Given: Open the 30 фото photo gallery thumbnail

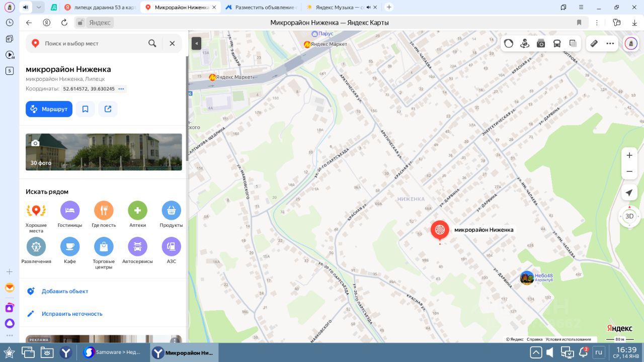Looking at the screenshot, I should (x=104, y=152).
